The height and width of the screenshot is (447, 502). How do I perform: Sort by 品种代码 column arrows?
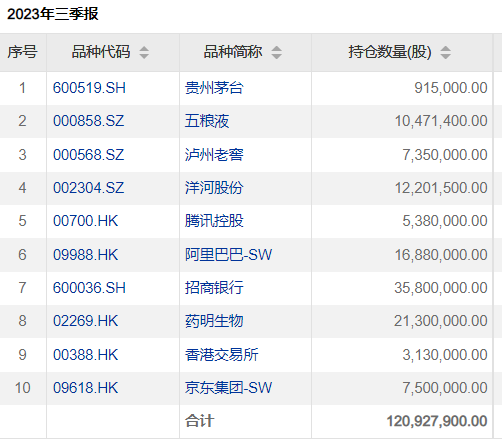pos(144,52)
